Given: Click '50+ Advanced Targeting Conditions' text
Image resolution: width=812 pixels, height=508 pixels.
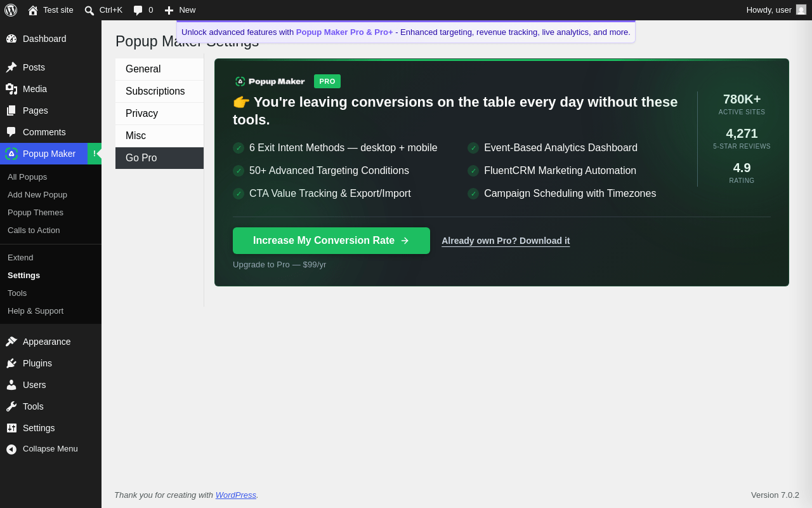Looking at the screenshot, I should click(329, 171).
